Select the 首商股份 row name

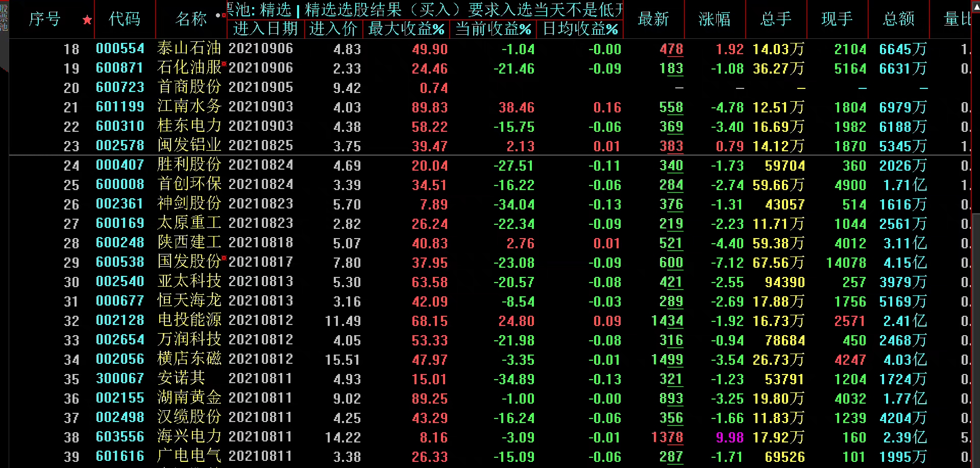(x=189, y=87)
